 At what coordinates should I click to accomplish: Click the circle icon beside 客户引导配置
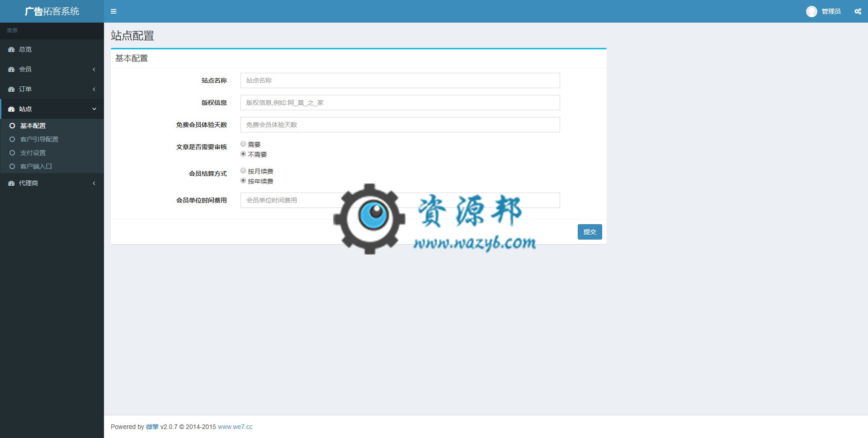pos(12,139)
